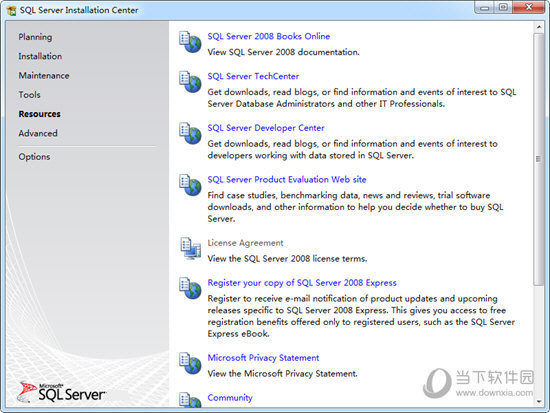The width and height of the screenshot is (550, 413).
Task: Click the text 'View SQL Server 2008 documentation.'
Action: (x=283, y=52)
